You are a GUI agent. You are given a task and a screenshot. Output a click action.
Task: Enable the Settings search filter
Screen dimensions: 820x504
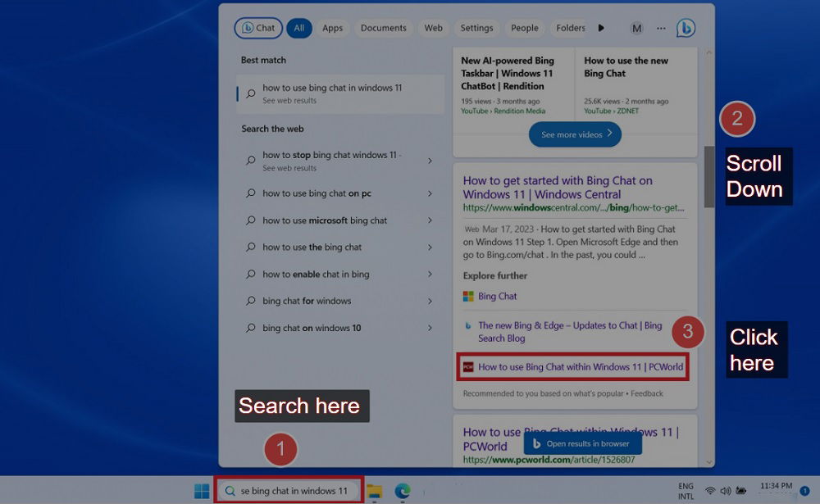(x=476, y=27)
